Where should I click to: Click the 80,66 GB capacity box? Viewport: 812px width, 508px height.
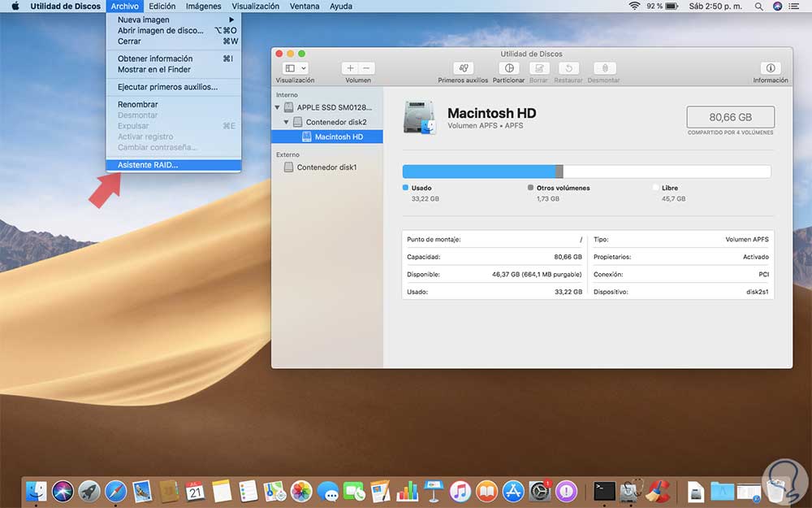(730, 117)
